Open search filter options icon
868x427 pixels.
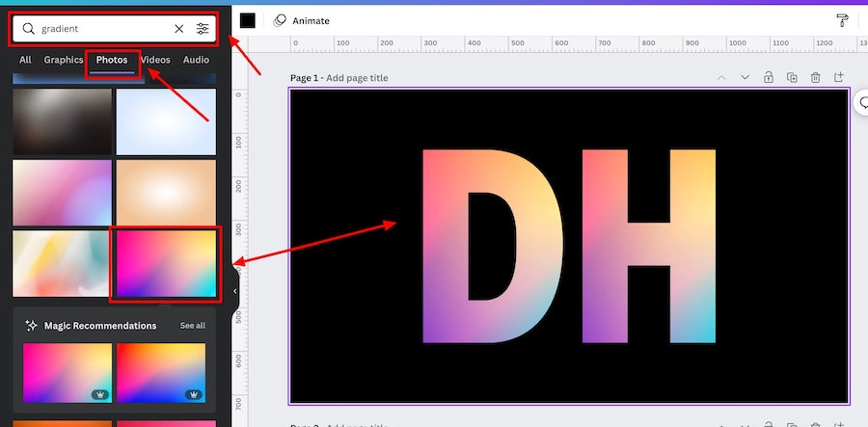pos(203,29)
